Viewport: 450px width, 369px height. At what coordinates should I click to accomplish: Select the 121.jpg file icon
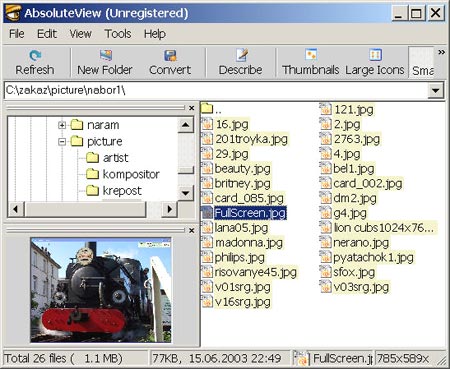(x=325, y=109)
